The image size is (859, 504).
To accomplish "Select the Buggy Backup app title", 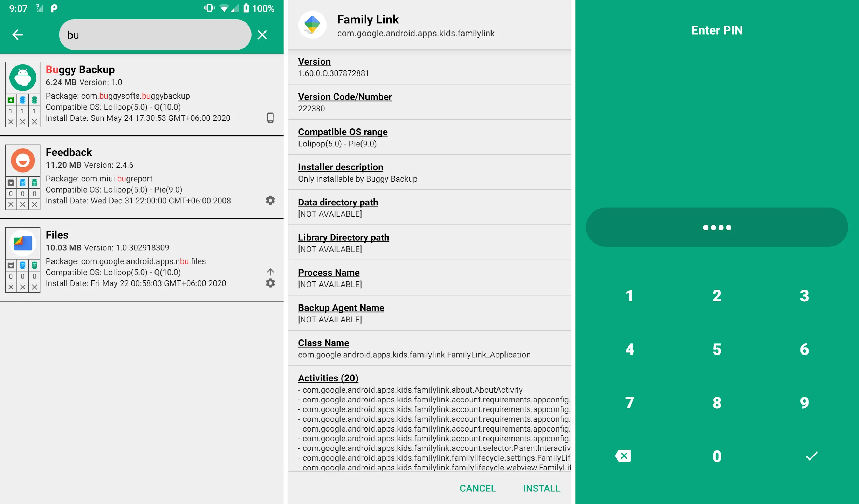I will click(80, 70).
